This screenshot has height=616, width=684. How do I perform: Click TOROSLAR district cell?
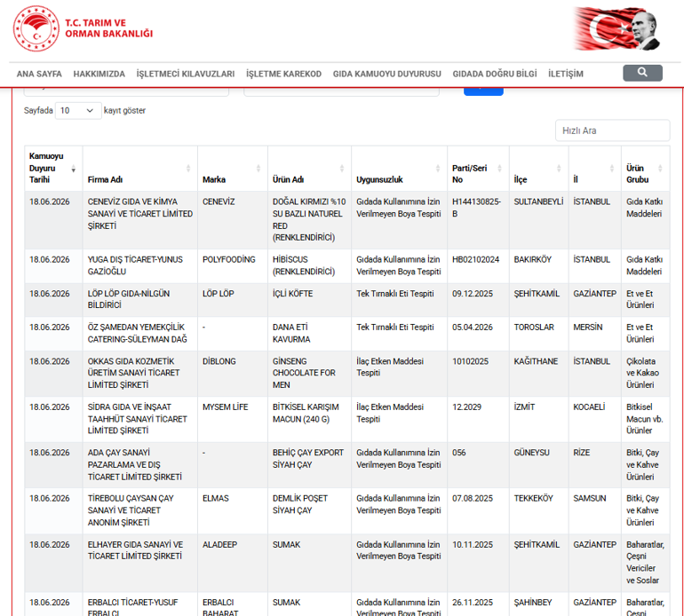538,334
